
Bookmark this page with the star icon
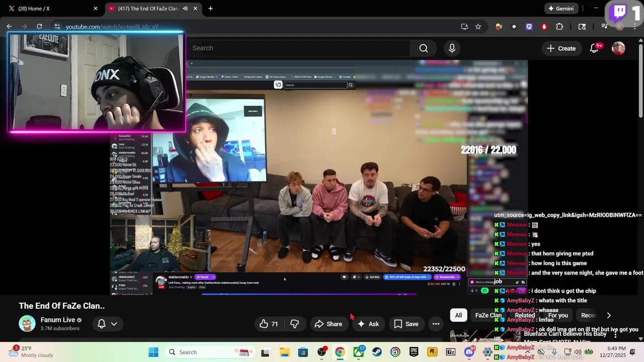[478, 27]
